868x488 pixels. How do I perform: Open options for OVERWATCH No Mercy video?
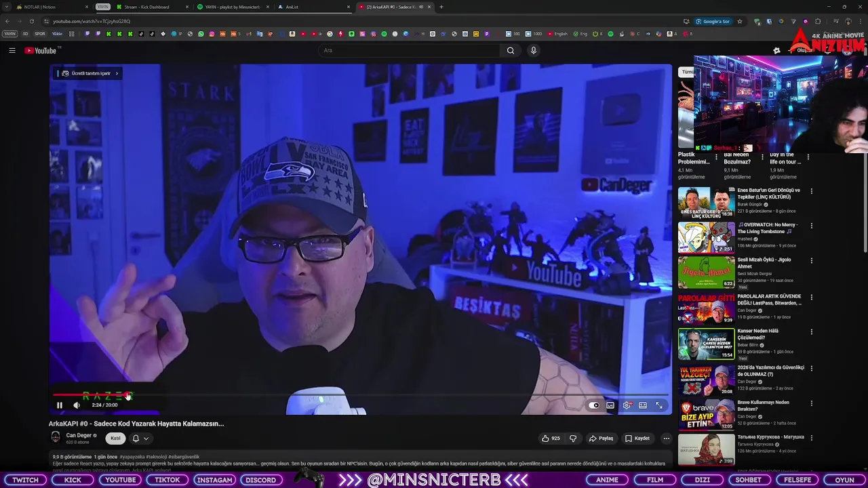pos(811,226)
